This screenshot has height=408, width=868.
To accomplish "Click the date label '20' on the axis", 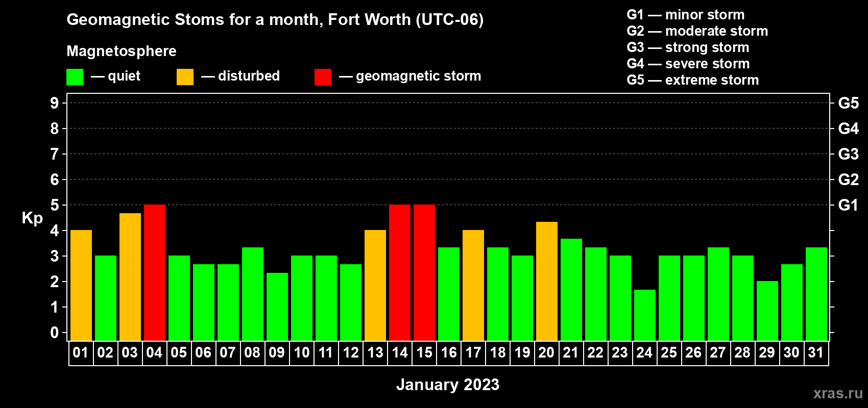I will click(546, 352).
